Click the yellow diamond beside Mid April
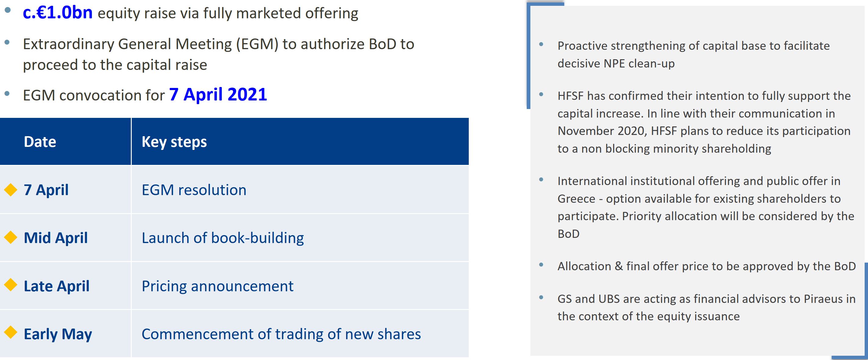Screen dimensions: 868x360 point(10,238)
